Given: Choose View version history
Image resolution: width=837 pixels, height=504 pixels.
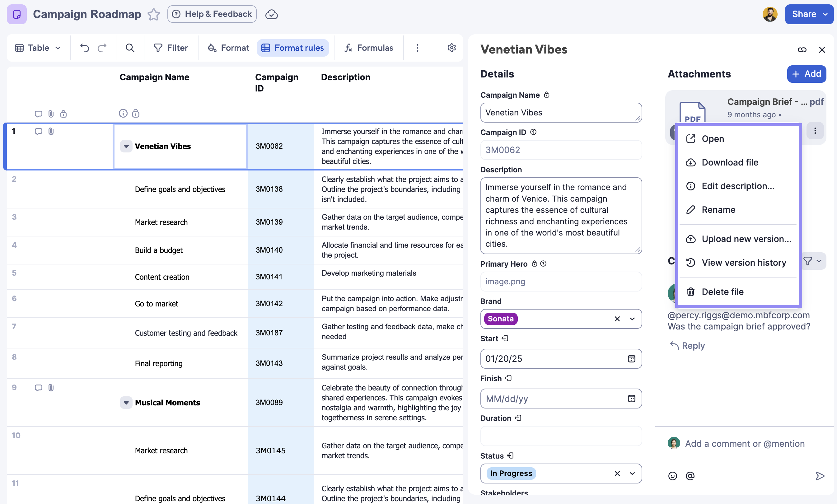Looking at the screenshot, I should (x=738, y=263).
